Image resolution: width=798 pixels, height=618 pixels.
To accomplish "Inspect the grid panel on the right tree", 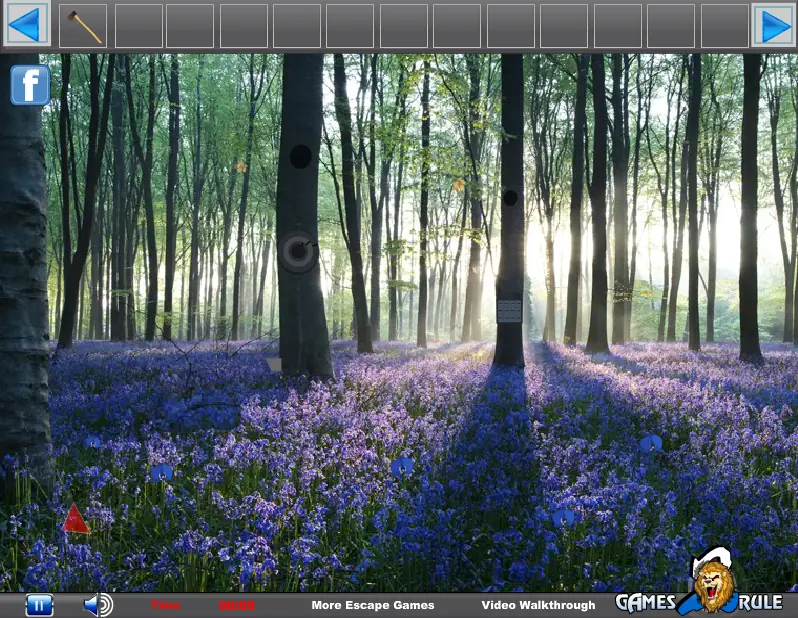I will (x=509, y=311).
